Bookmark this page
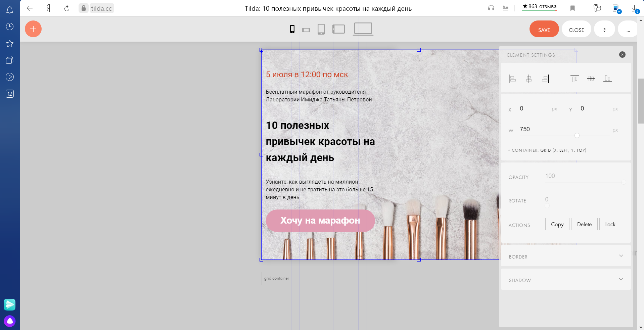The height and width of the screenshot is (330, 644). tap(572, 8)
